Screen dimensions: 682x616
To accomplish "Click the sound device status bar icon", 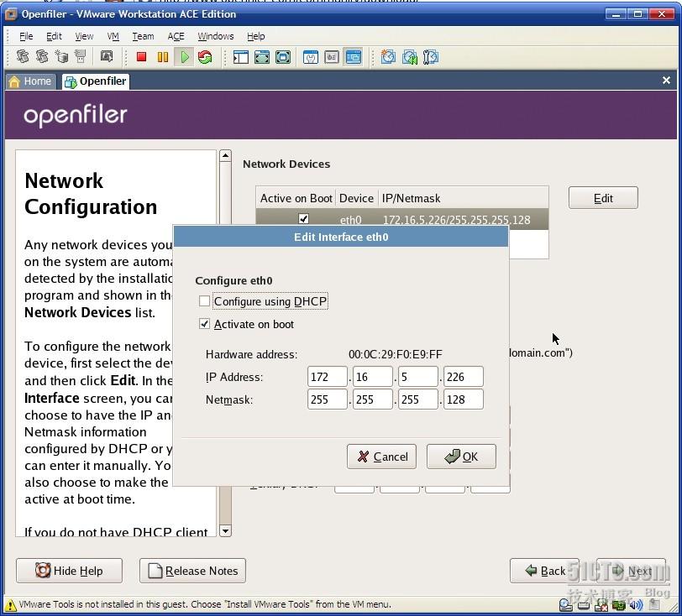I will 637,605.
